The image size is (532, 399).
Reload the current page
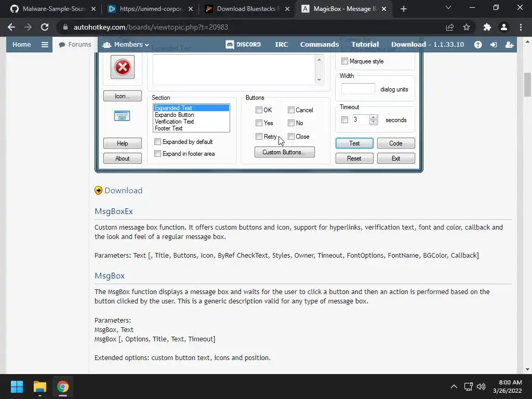point(45,27)
